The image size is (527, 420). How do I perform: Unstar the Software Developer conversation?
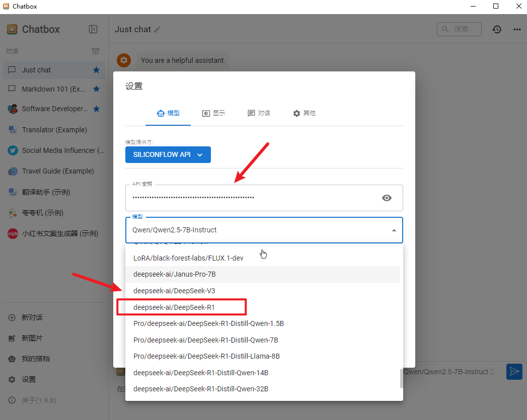click(x=97, y=109)
